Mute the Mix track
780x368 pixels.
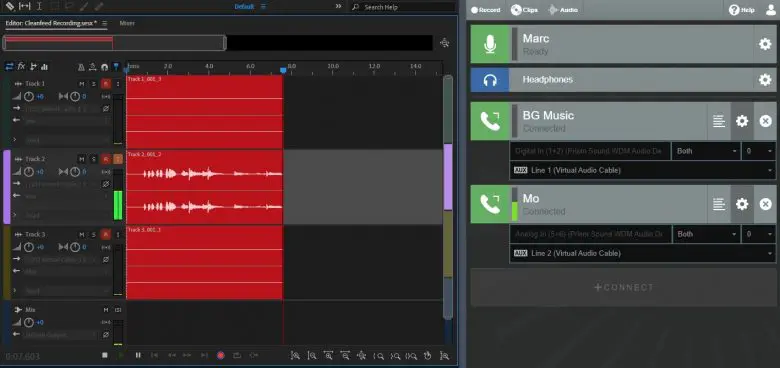(106, 310)
